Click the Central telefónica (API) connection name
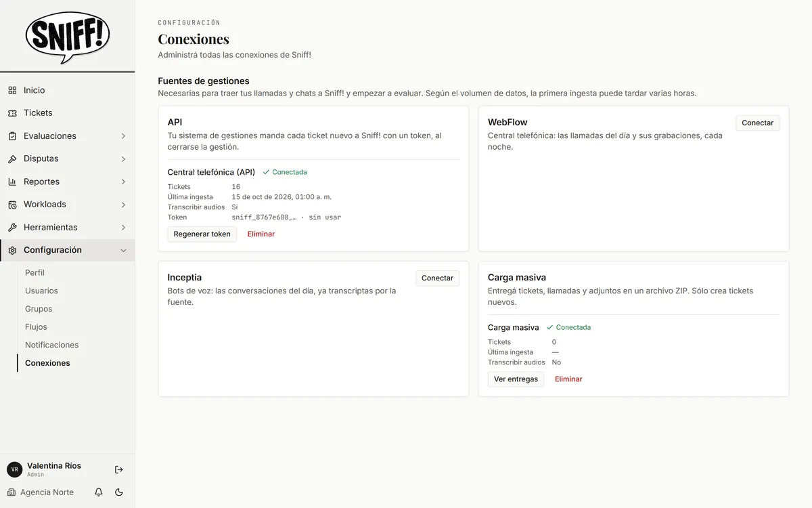 pyautogui.click(x=211, y=172)
